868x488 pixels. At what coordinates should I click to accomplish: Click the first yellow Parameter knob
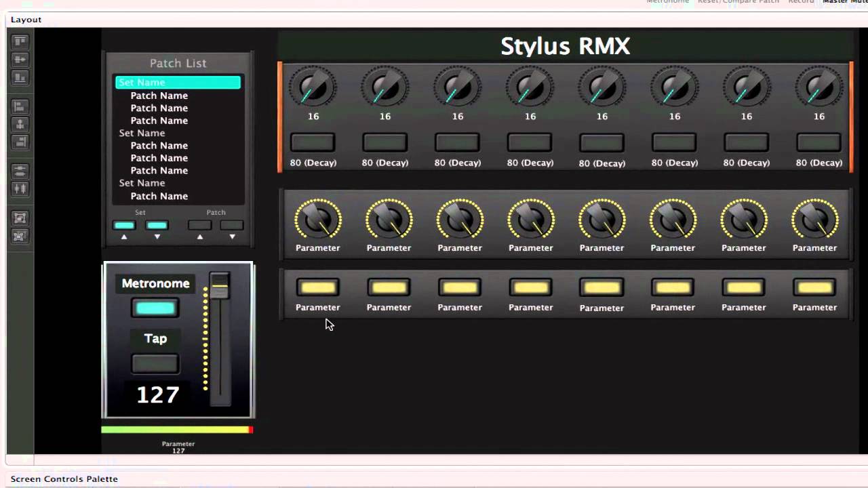pos(317,220)
